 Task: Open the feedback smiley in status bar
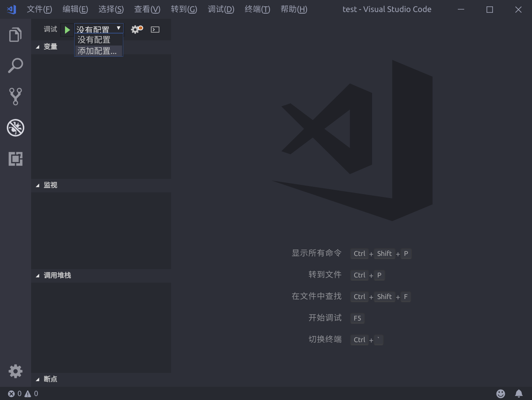click(x=500, y=394)
